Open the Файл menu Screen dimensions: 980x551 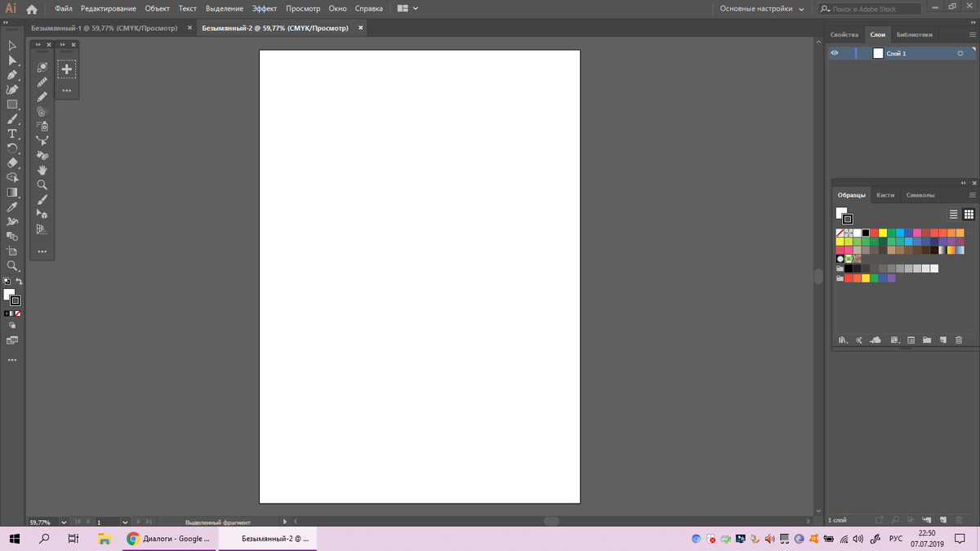pyautogui.click(x=64, y=8)
